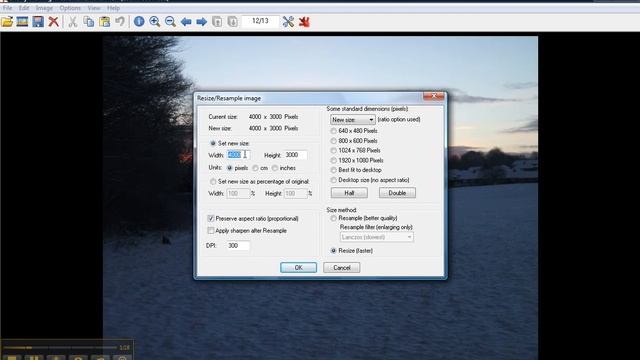640x360 pixels.
Task: Click the video progress bar at bottom left
Action: (x=60, y=348)
